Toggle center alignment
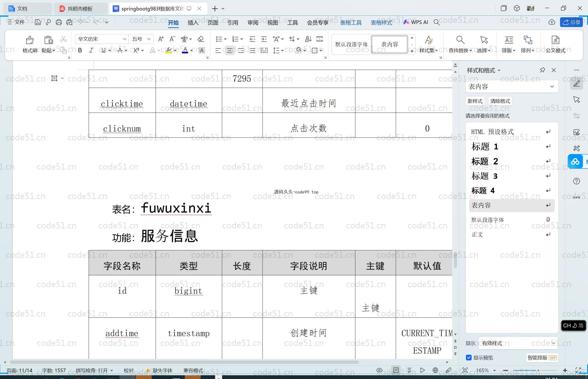Viewport: 588px width, 379px height. (230, 50)
